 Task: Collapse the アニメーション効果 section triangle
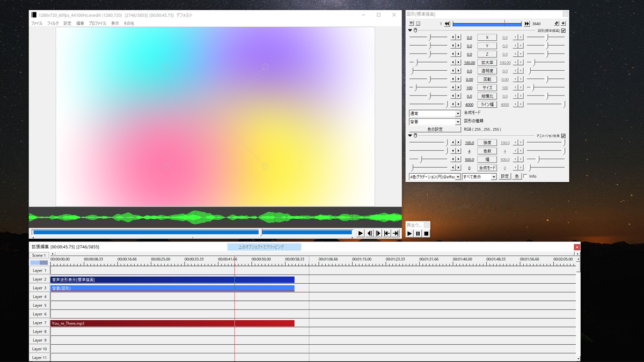(411, 136)
